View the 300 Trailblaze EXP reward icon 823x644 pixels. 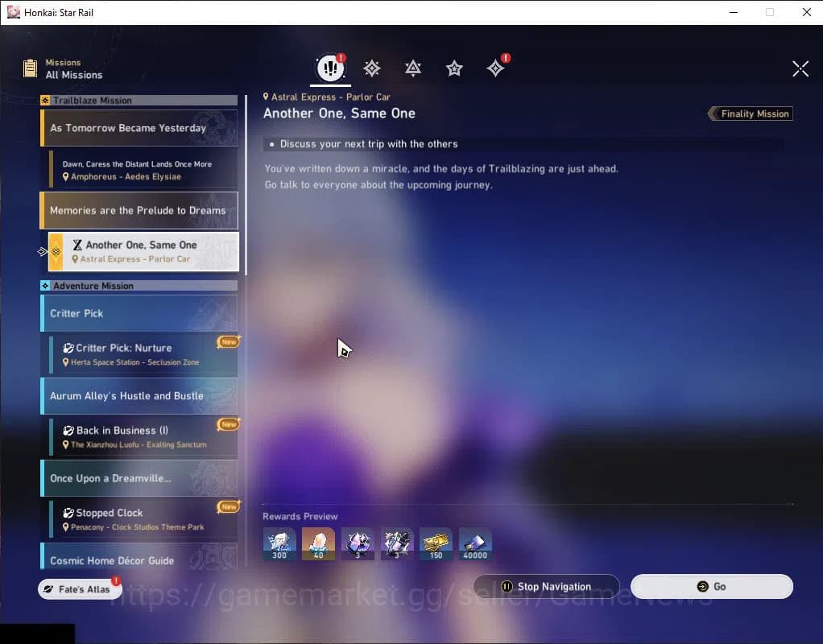279,543
